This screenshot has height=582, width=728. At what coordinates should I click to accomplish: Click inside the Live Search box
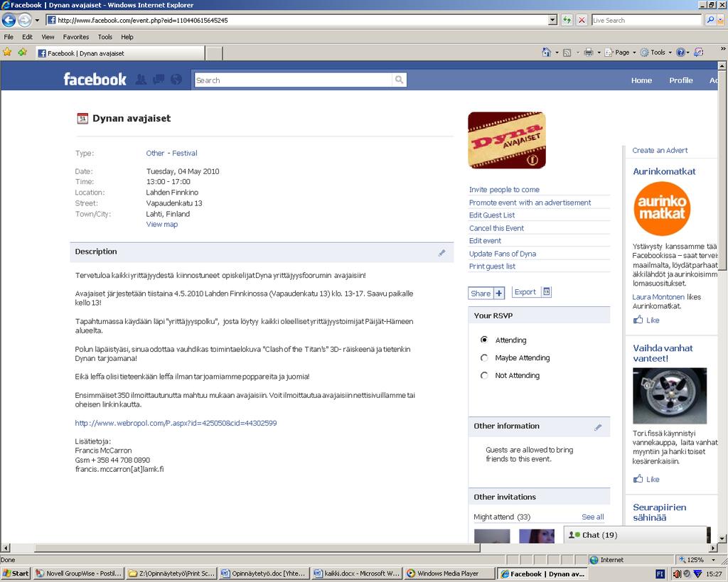pos(646,20)
